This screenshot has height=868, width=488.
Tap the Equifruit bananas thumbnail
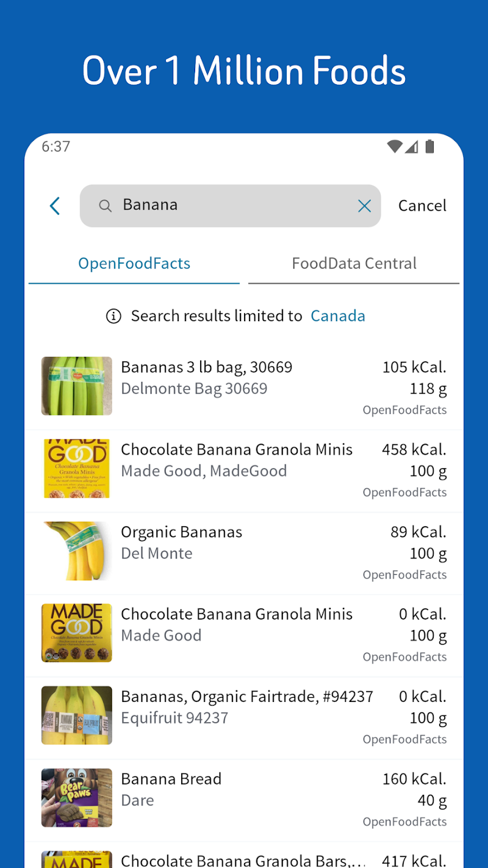[77, 715]
